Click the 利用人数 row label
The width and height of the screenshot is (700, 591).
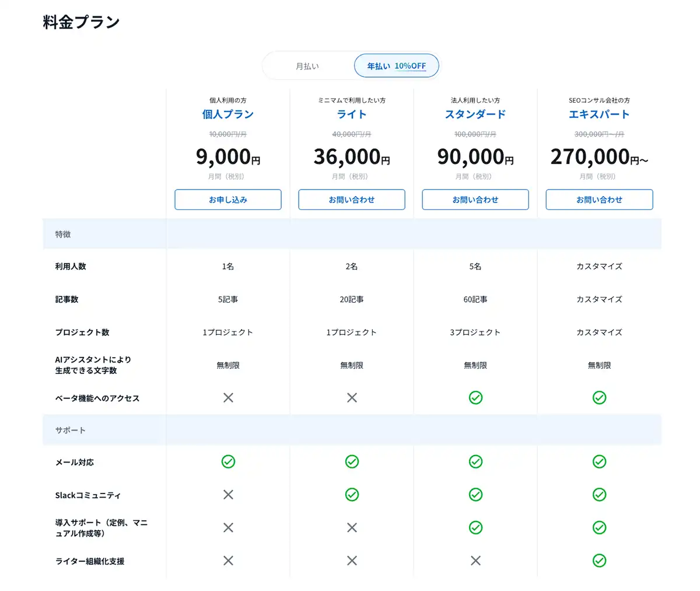tap(71, 266)
